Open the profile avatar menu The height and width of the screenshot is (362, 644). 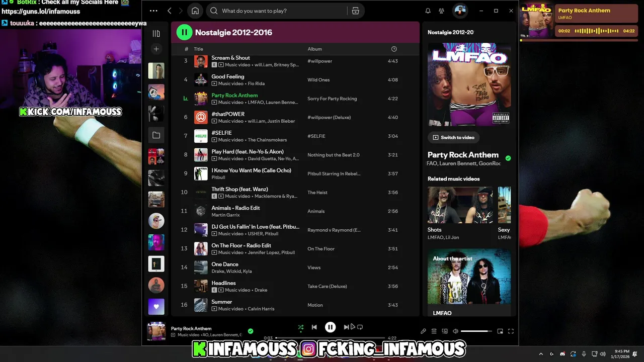click(460, 10)
